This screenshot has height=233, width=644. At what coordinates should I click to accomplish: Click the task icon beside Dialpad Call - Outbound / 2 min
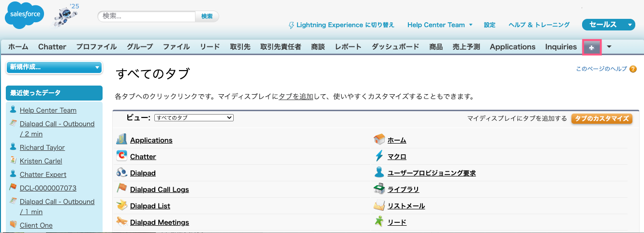click(13, 123)
